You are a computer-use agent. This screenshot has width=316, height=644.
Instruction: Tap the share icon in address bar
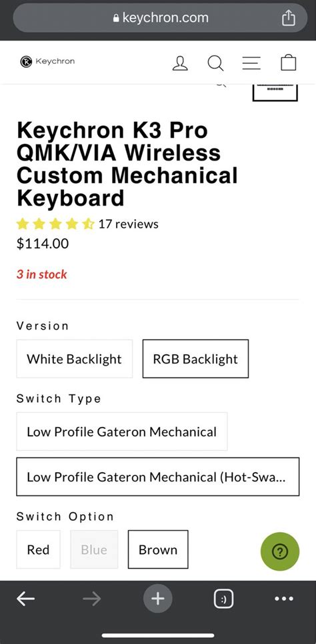289,18
